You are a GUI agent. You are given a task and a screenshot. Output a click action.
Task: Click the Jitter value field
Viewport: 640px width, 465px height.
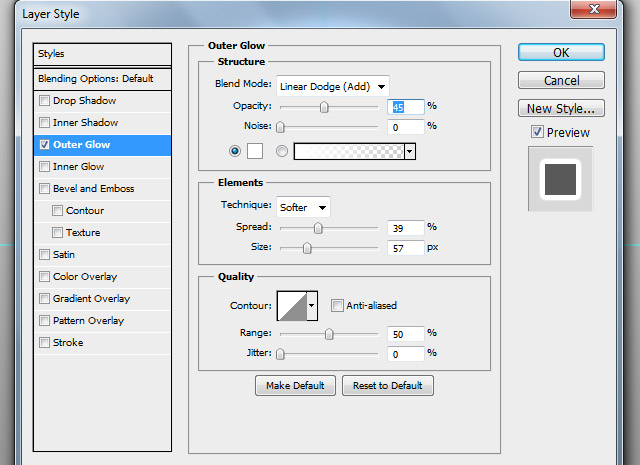tap(406, 354)
